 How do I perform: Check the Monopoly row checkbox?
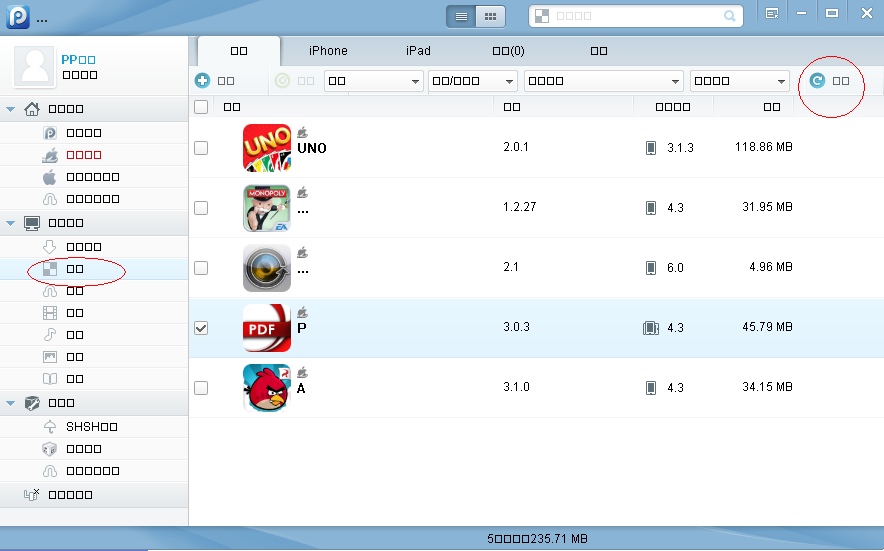click(201, 208)
